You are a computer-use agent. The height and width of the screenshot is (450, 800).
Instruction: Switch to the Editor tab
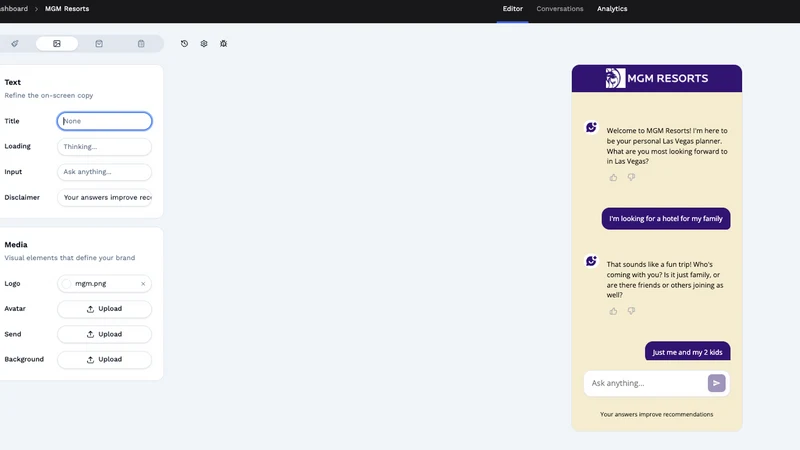(x=512, y=9)
